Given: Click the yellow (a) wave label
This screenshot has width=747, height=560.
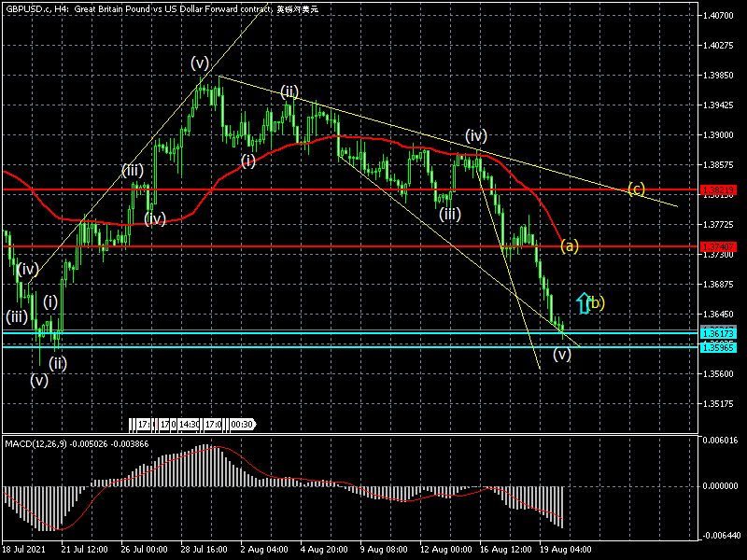Looking at the screenshot, I should (x=570, y=246).
